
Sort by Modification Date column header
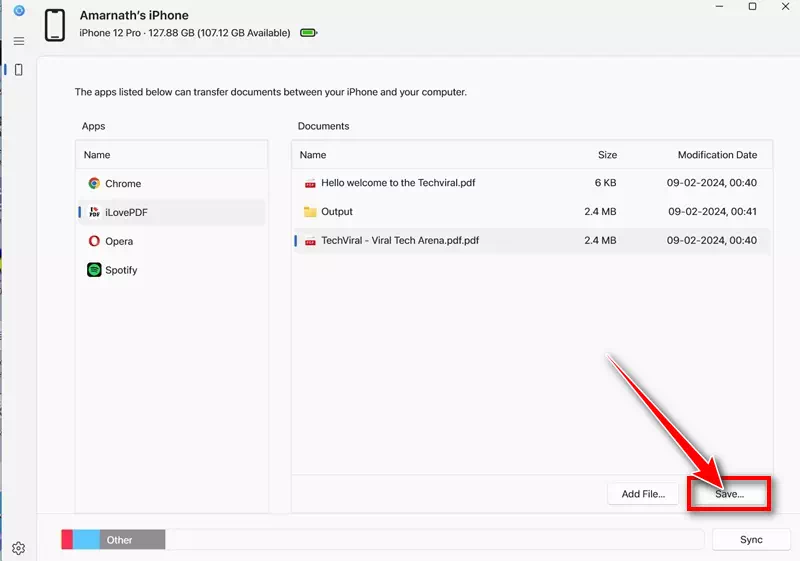(x=717, y=155)
